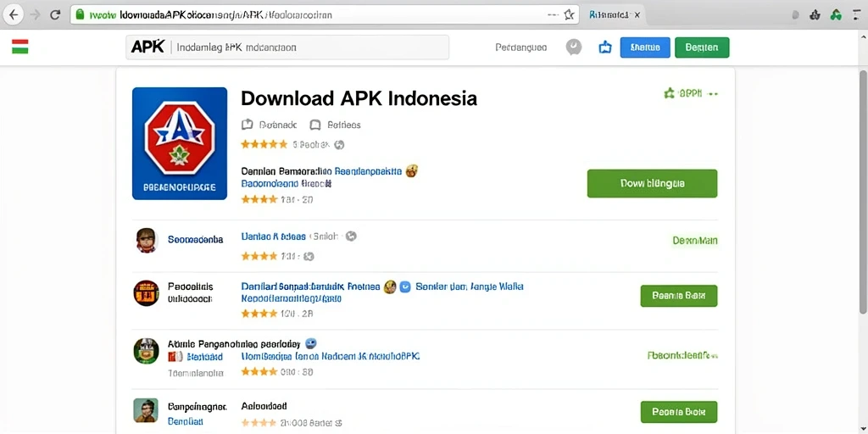This screenshot has width=868, height=434.
Task: Click the yellow emoji icon in second list row
Action: pyautogui.click(x=390, y=287)
